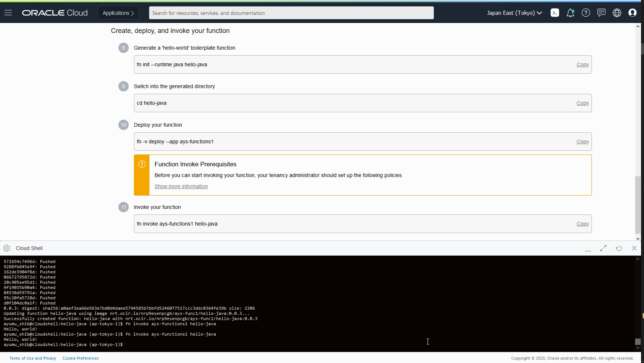644x363 pixels.
Task: Click the warning icon in prerequisites box
Action: point(142,164)
